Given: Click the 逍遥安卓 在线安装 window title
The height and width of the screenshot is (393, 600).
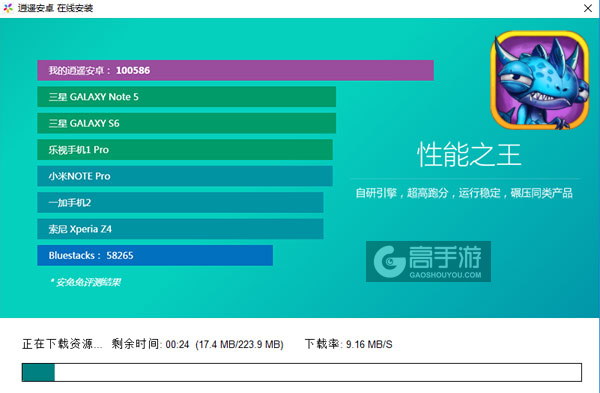Looking at the screenshot, I should tap(55, 8).
